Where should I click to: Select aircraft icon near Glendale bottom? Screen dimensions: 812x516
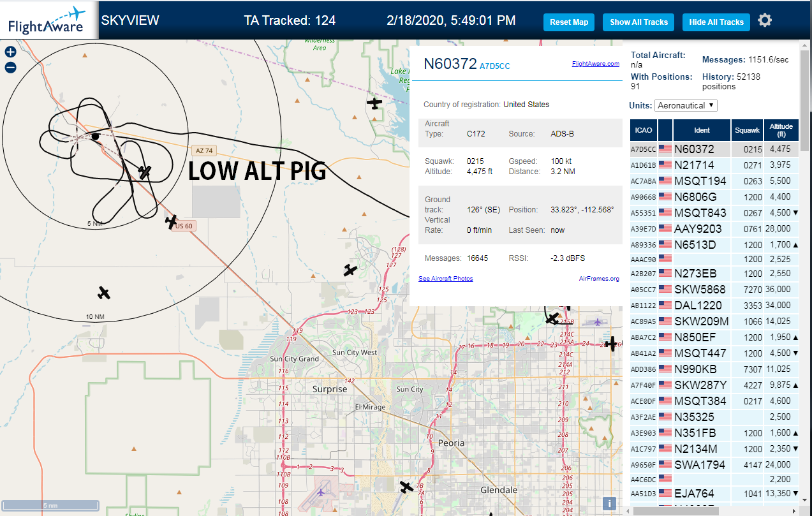tap(406, 487)
